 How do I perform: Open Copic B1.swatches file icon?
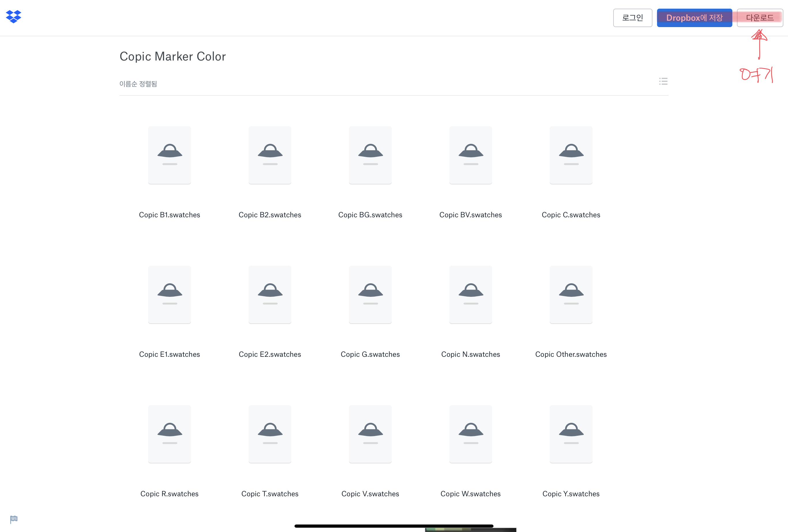pos(170,155)
